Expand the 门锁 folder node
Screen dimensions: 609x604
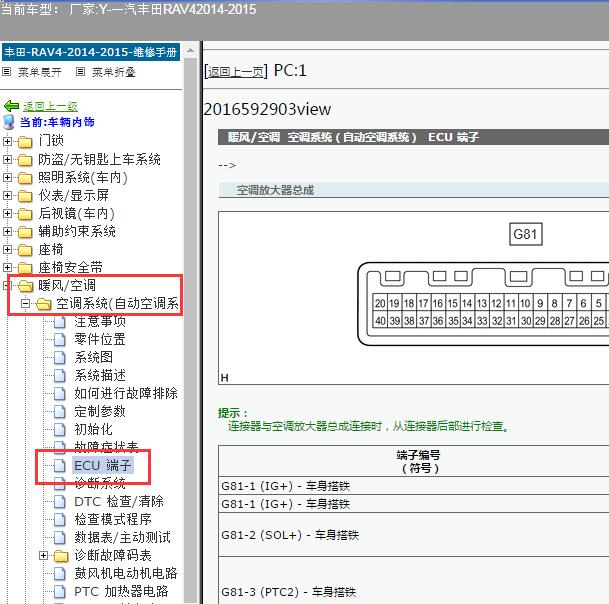pyautogui.click(x=7, y=141)
